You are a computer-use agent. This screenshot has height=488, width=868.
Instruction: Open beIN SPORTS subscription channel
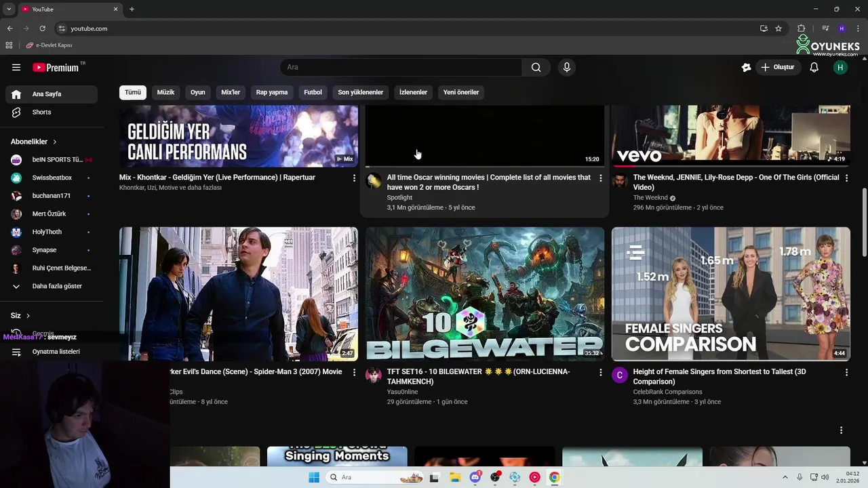click(x=52, y=159)
